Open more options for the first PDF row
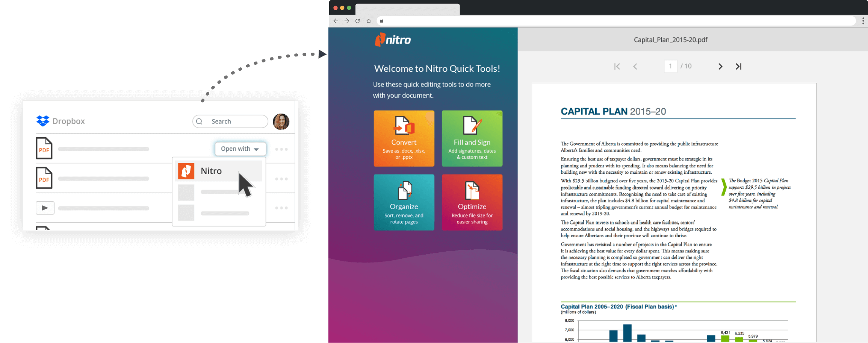This screenshot has width=868, height=343. [281, 149]
